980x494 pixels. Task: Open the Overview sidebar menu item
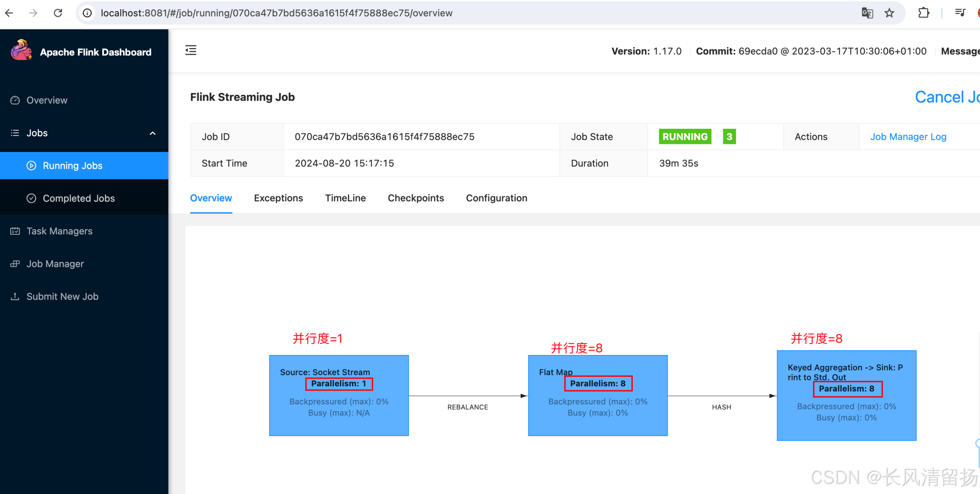click(47, 100)
